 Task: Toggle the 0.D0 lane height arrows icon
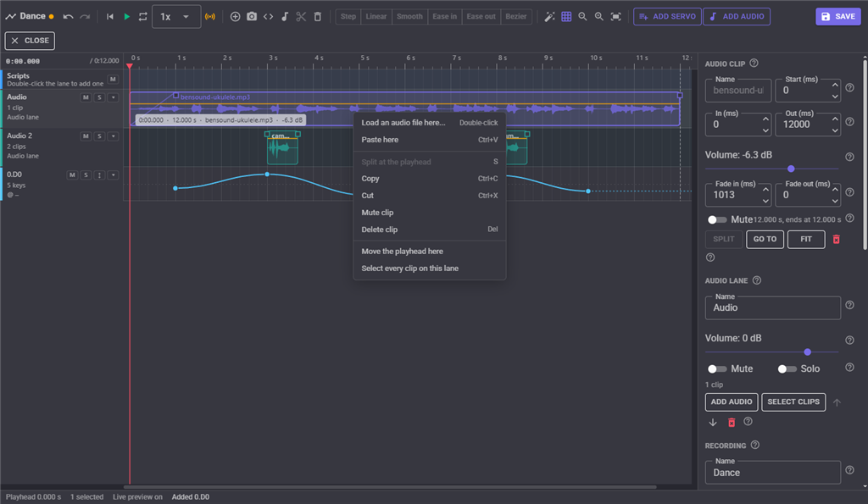[100, 174]
